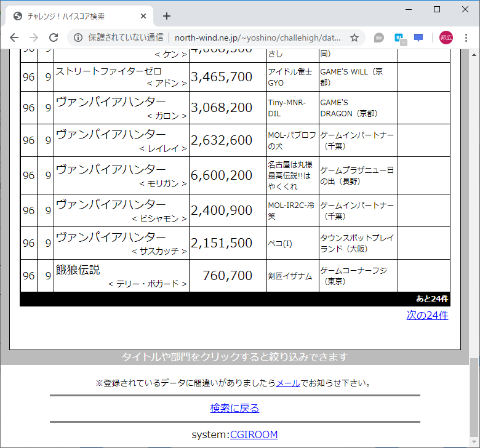Filter by category ガロン
Viewport: 480px width, 448px height.
[x=167, y=116]
